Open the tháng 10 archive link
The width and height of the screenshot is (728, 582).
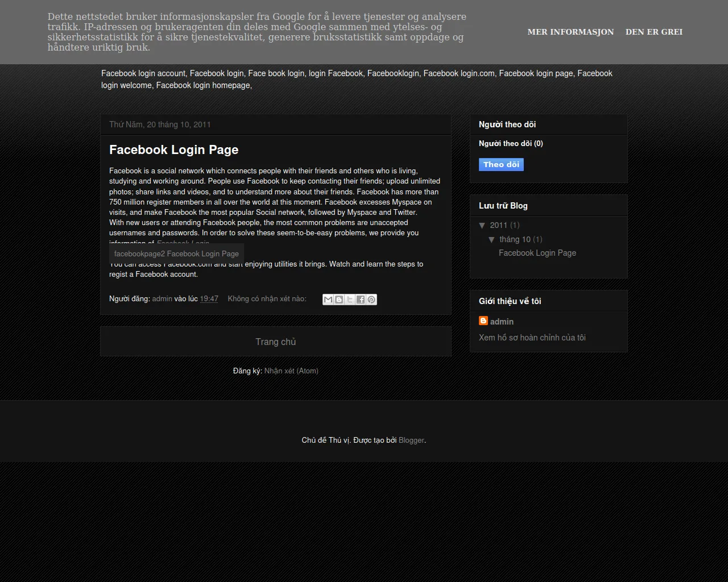click(515, 240)
